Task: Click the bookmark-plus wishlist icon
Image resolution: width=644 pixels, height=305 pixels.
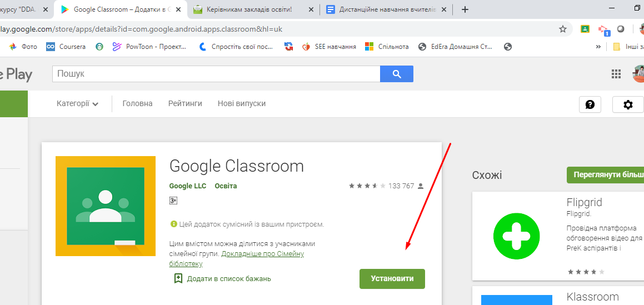Action: pos(178,279)
